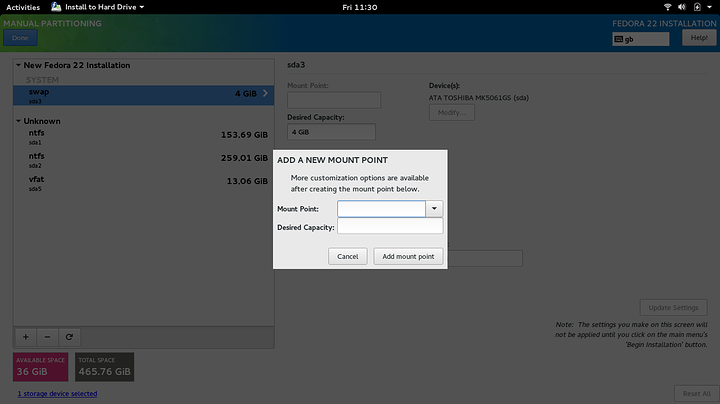Collapse the Unknown partitions group
Screen dimensions: 720x404
coord(19,121)
